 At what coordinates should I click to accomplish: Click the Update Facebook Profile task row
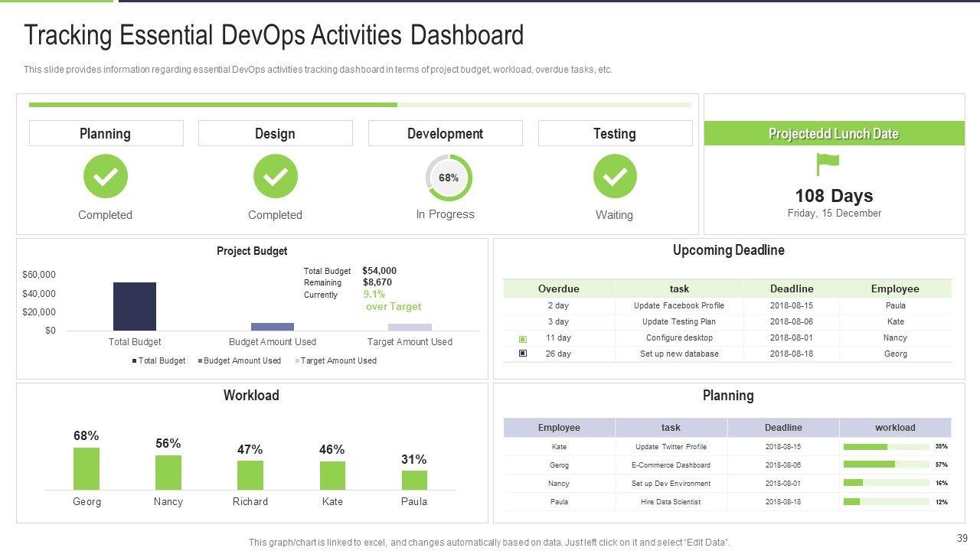[x=678, y=305]
